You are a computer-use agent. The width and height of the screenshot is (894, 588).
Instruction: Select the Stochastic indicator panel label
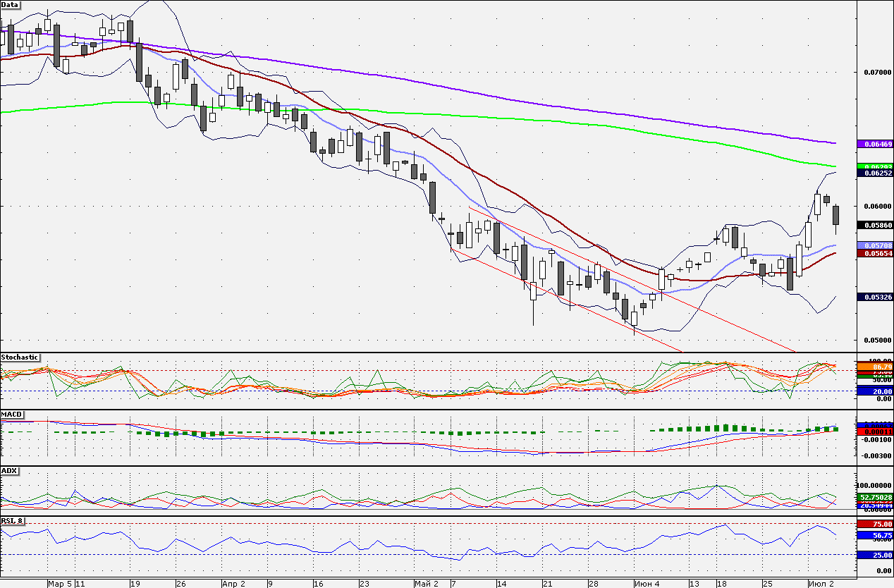[x=20, y=357]
